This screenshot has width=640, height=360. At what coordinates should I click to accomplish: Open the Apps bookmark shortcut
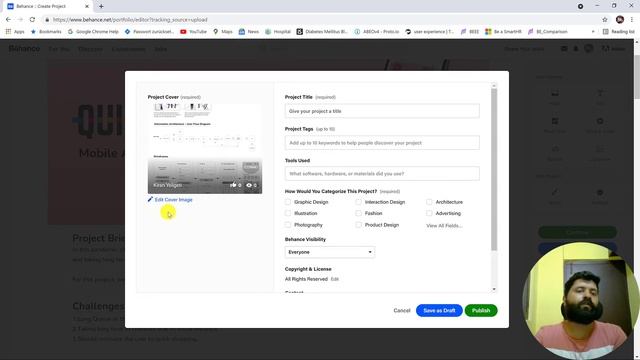15,31
